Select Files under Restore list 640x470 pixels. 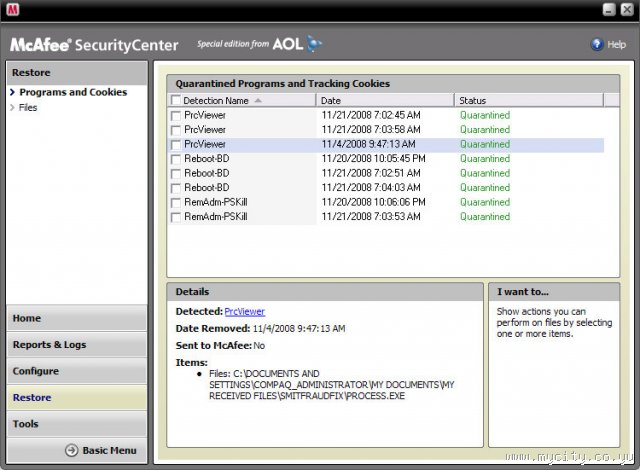(x=28, y=107)
